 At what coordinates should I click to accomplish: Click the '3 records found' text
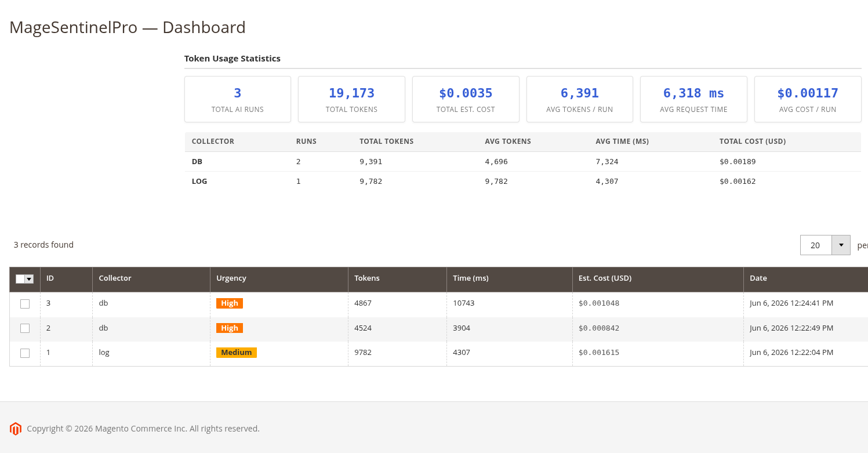pyautogui.click(x=43, y=245)
